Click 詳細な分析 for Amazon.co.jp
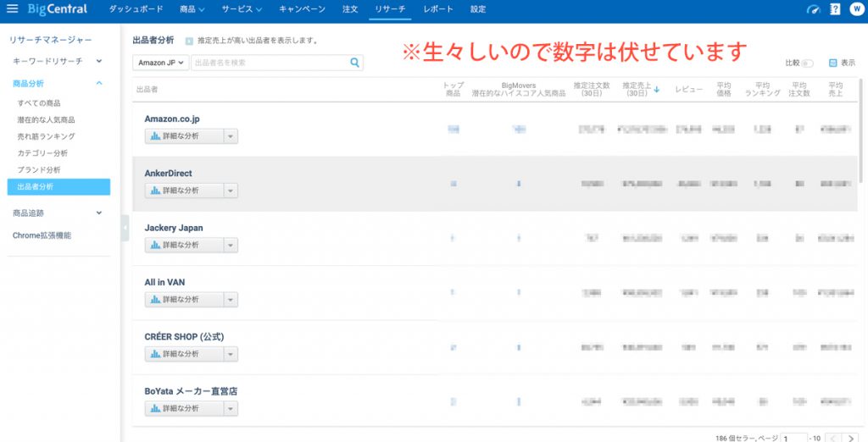 click(x=184, y=136)
